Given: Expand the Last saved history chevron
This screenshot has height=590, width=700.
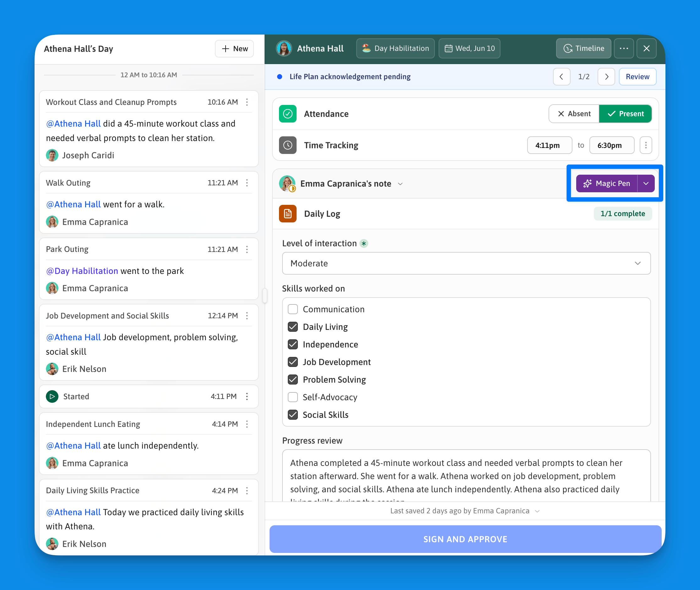Looking at the screenshot, I should point(537,511).
